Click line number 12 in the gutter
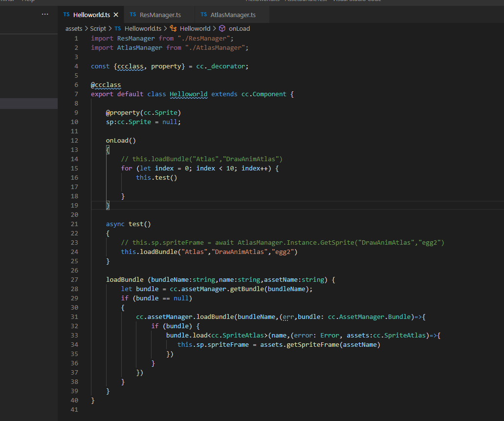The image size is (504, 421). [74, 141]
